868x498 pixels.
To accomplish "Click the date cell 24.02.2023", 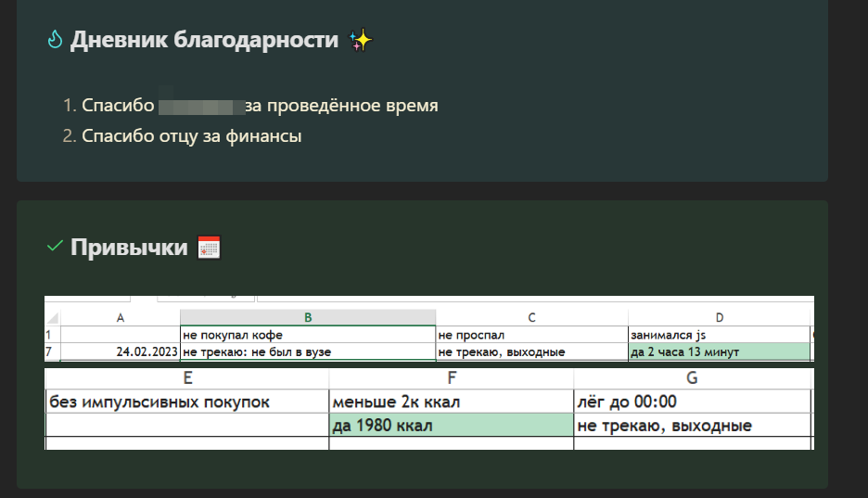I will [121, 351].
